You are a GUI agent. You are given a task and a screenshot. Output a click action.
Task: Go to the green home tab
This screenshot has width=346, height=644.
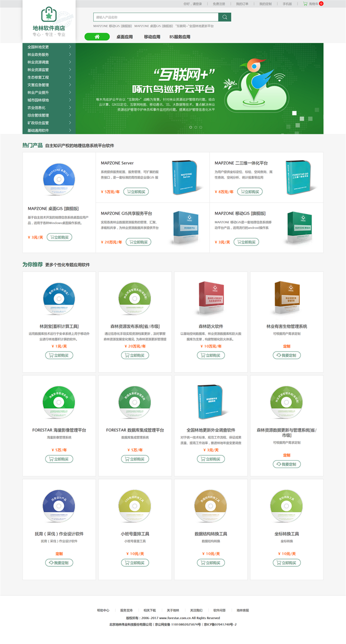pyautogui.click(x=97, y=37)
